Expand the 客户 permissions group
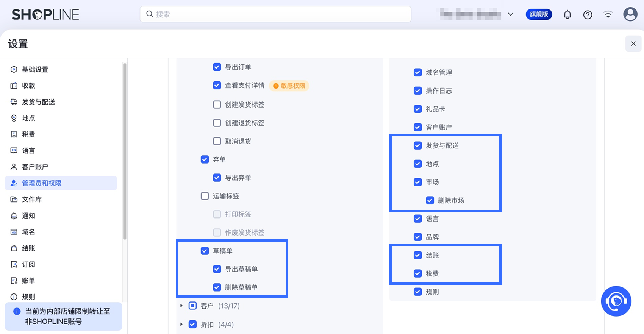Screen dimensions: 644x334 pos(181,306)
